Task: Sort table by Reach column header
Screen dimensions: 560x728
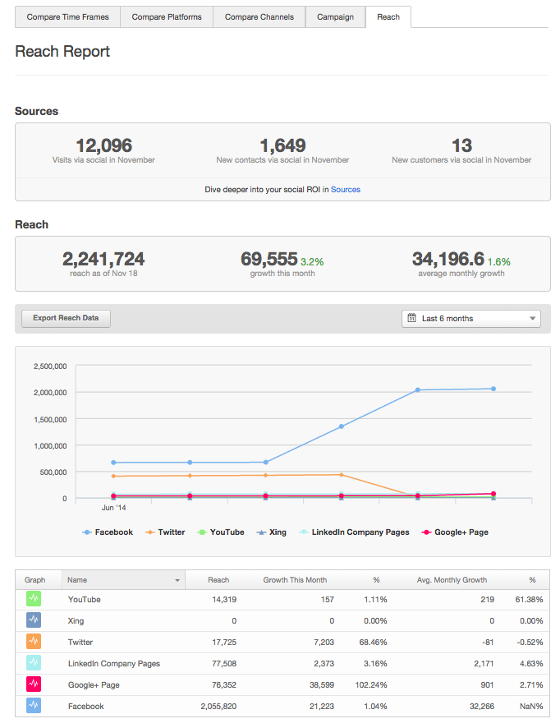Action: click(x=218, y=580)
